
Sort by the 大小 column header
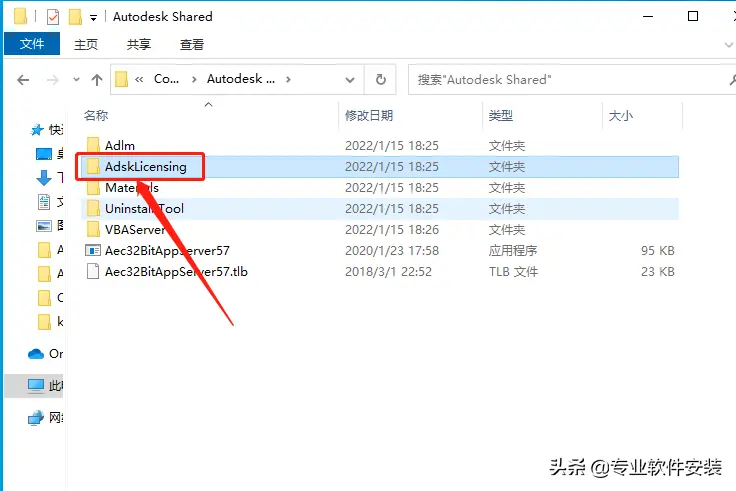621,115
